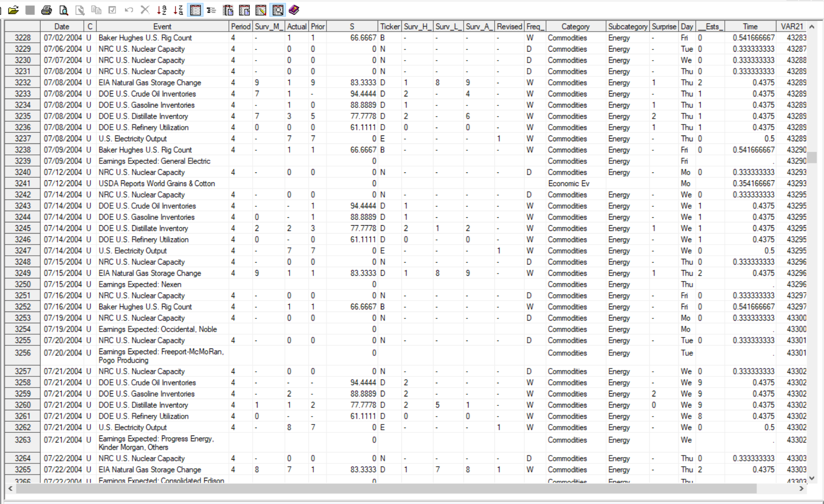The height and width of the screenshot is (504, 824).
Task: Open print preview
Action: coord(63,9)
